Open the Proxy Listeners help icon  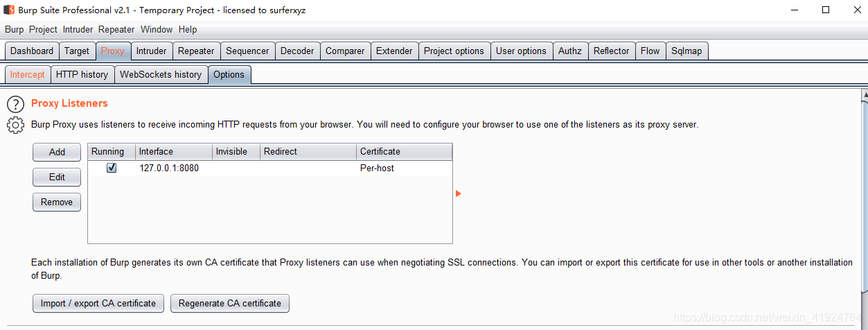(x=15, y=105)
